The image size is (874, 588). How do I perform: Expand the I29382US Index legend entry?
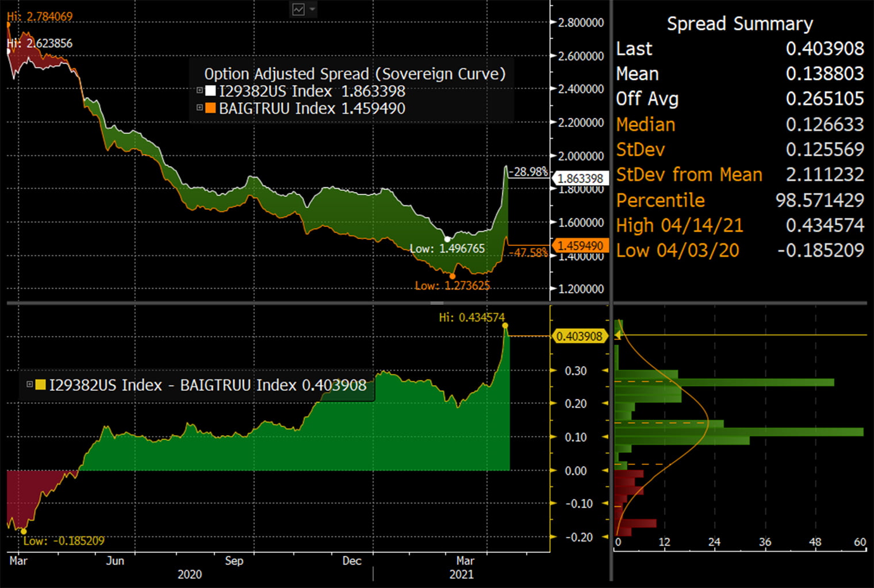200,90
